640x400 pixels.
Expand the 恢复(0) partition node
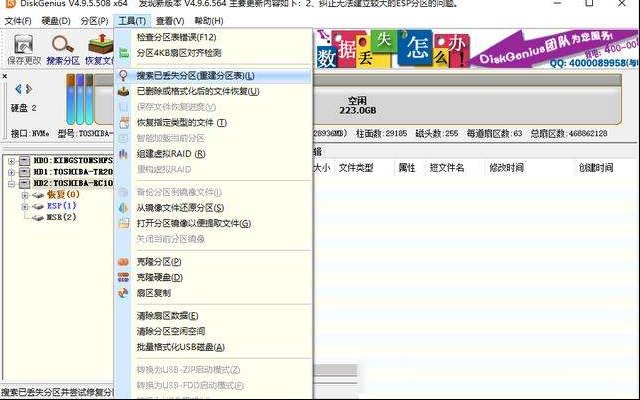25,195
